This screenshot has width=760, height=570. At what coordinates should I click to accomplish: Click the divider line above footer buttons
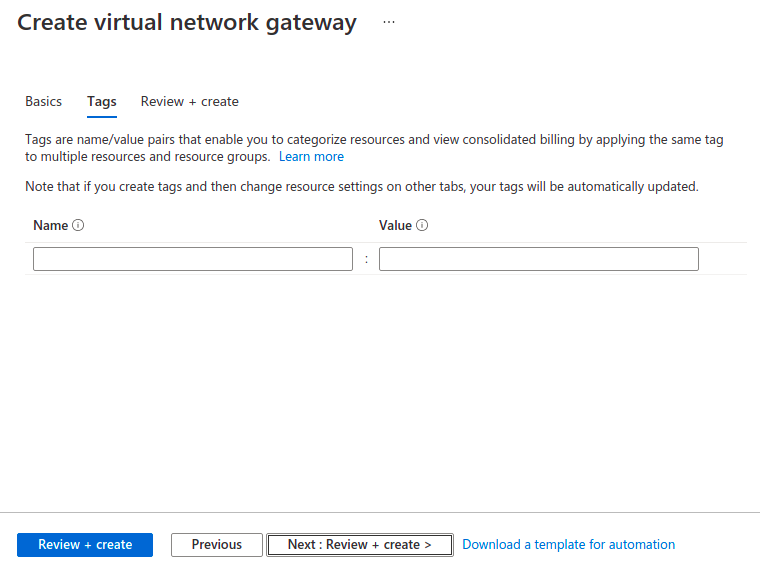pyautogui.click(x=380, y=512)
